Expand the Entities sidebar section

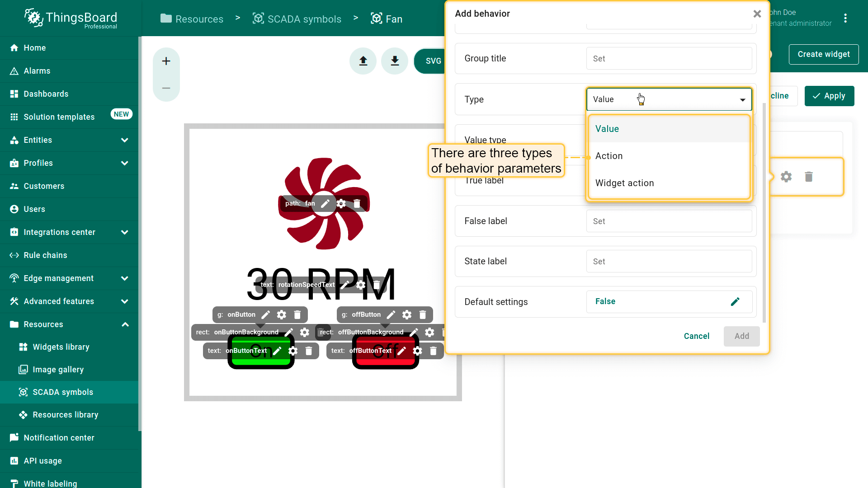125,140
